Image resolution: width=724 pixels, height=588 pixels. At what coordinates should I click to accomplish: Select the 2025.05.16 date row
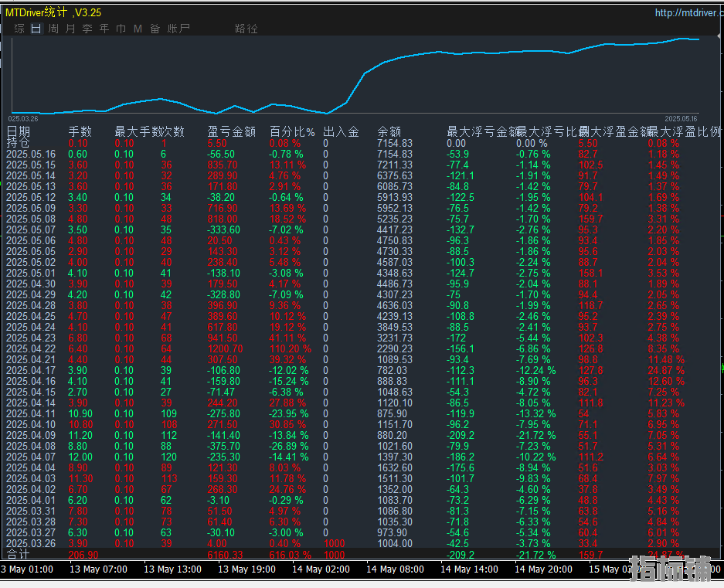31,155
